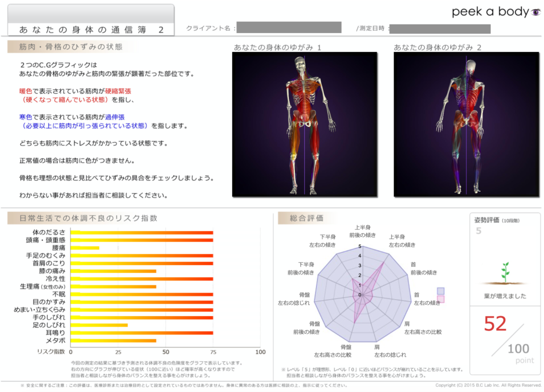Click the 葉が増えました caption
544x392 pixels.
pyautogui.click(x=505, y=296)
